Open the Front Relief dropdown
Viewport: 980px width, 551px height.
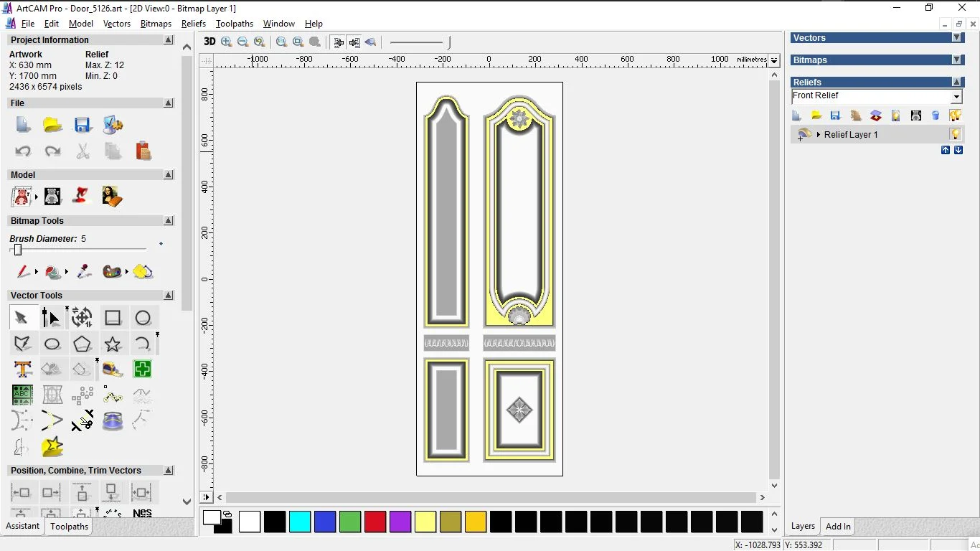956,95
